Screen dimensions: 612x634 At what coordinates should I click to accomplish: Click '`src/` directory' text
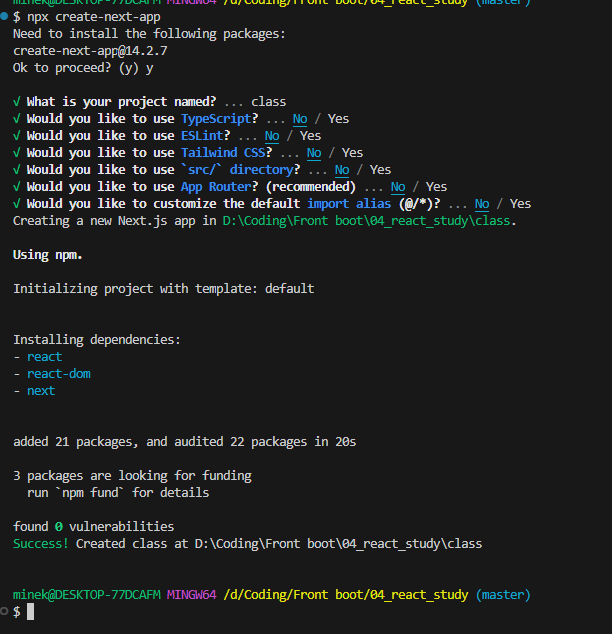237,170
